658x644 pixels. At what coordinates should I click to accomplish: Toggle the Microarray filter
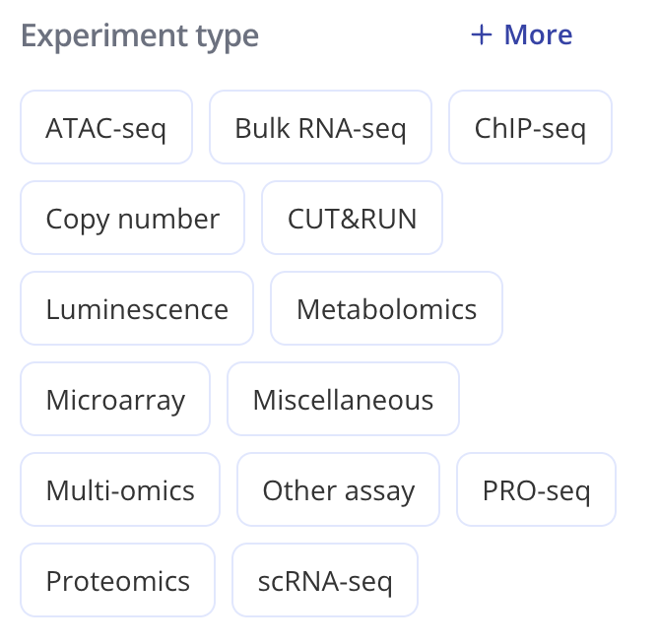tap(115, 400)
